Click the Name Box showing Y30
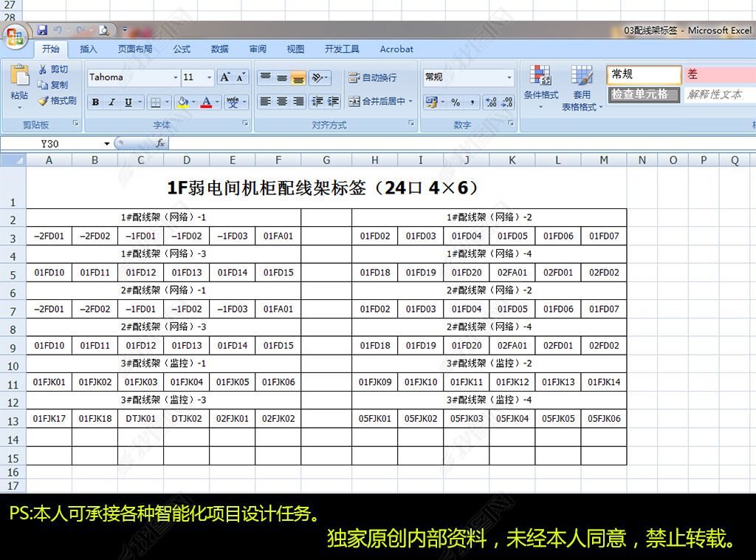Screen dimensions: 756x560 click(51, 144)
